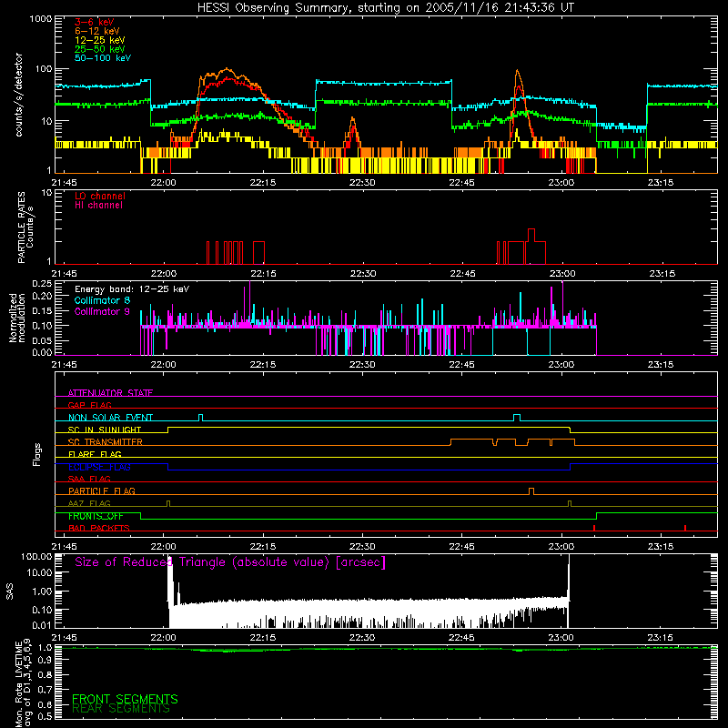
Task: Click the PARTICLE FLAG label
Action: [x=102, y=490]
